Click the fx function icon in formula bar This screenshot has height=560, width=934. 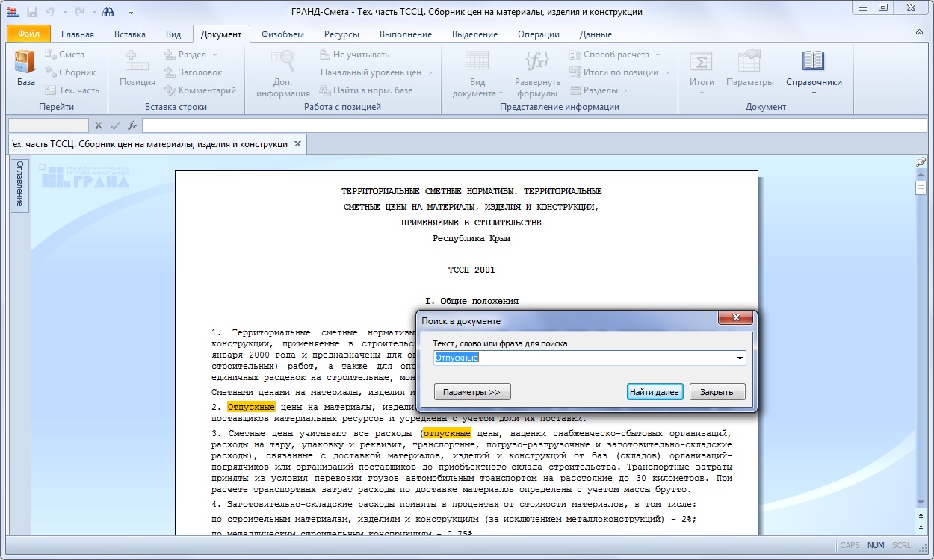point(132,125)
